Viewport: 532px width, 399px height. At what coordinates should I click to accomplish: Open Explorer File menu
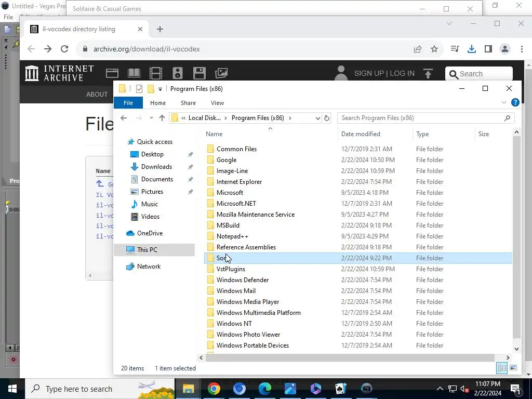point(128,103)
